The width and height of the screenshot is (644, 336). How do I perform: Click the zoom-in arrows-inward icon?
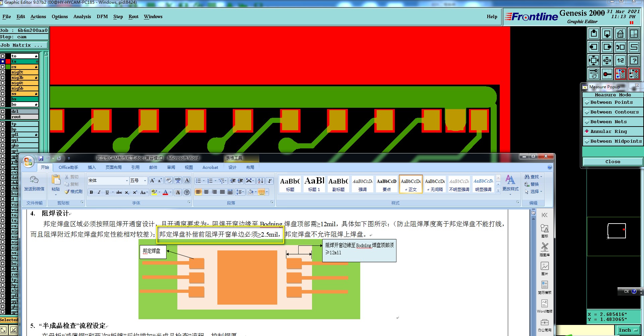(594, 60)
